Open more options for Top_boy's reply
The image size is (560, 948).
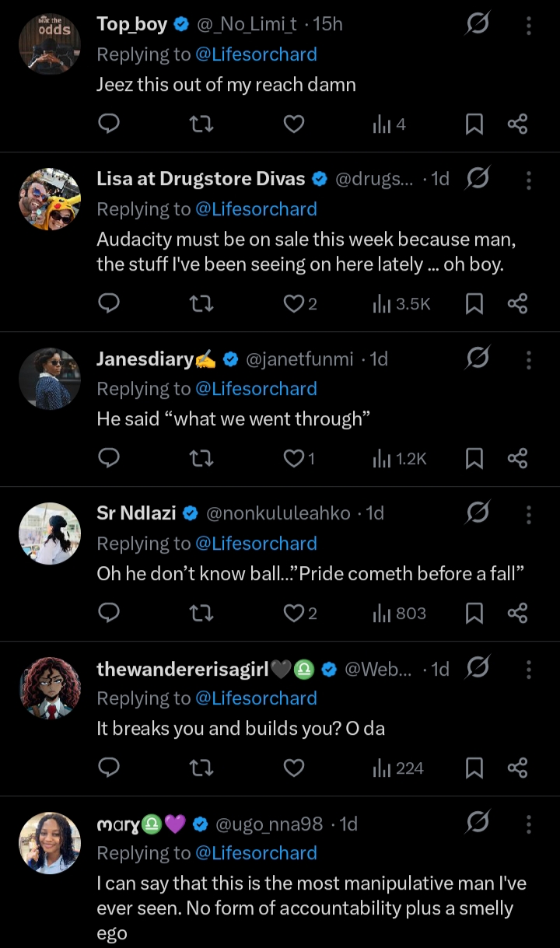pos(528,26)
